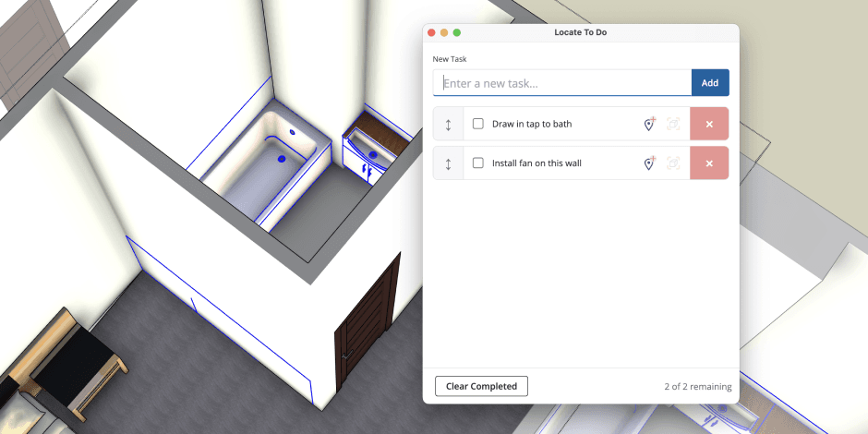
Task: Click reorder arrow for 'Install fan on this wall'
Action: click(x=449, y=163)
